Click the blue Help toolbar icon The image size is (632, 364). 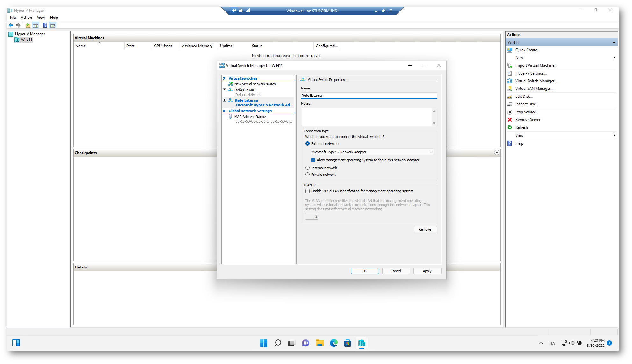pyautogui.click(x=45, y=25)
